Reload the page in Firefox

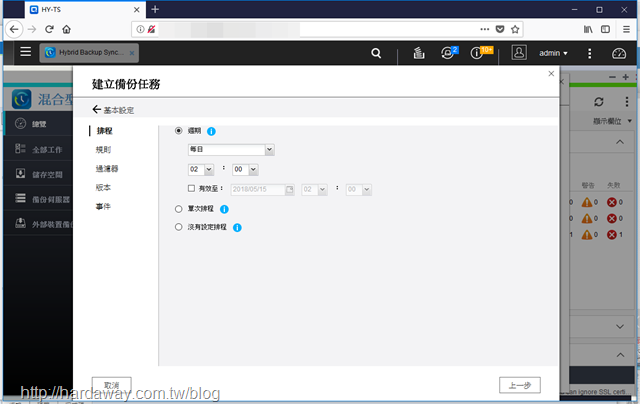click(x=49, y=29)
